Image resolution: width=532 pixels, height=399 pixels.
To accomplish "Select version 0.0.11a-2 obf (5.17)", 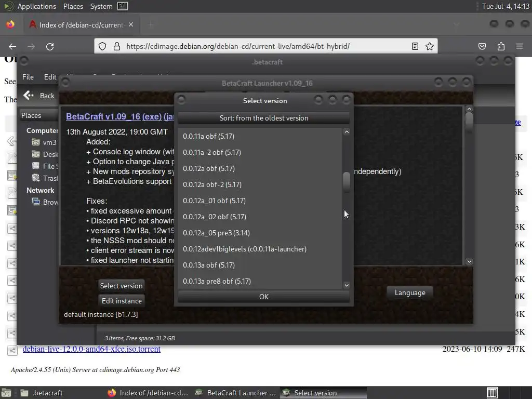I will point(260,152).
